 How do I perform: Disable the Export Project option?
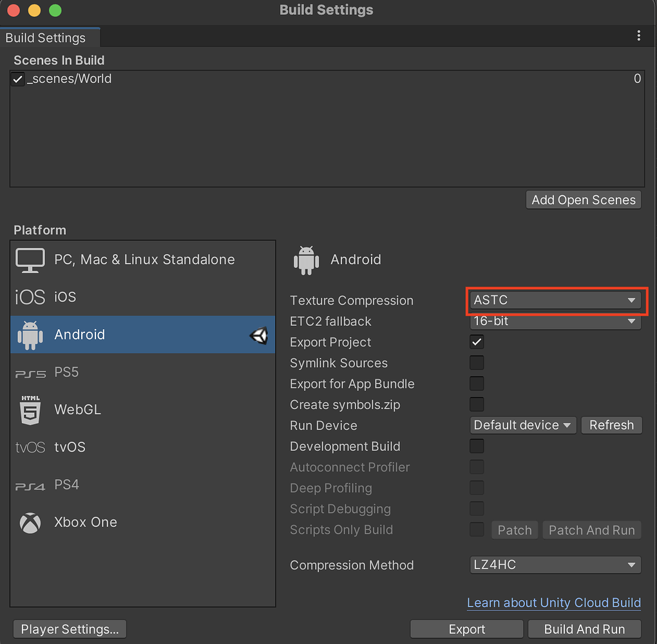click(477, 342)
